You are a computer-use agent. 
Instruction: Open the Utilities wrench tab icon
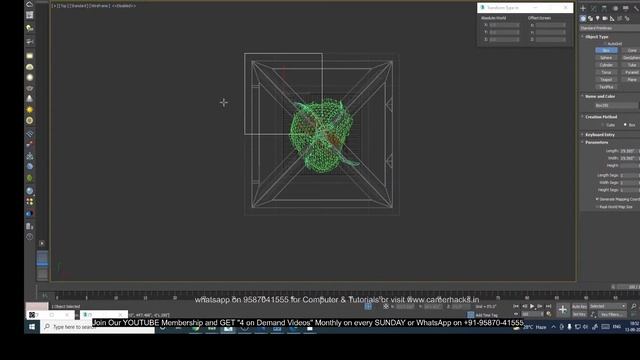636,8
